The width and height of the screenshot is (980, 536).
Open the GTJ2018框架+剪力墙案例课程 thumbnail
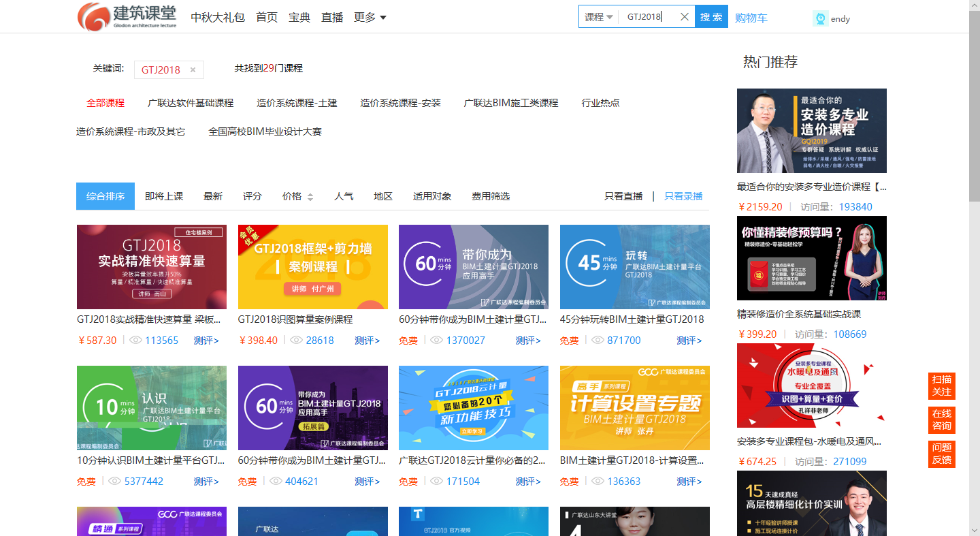(313, 267)
